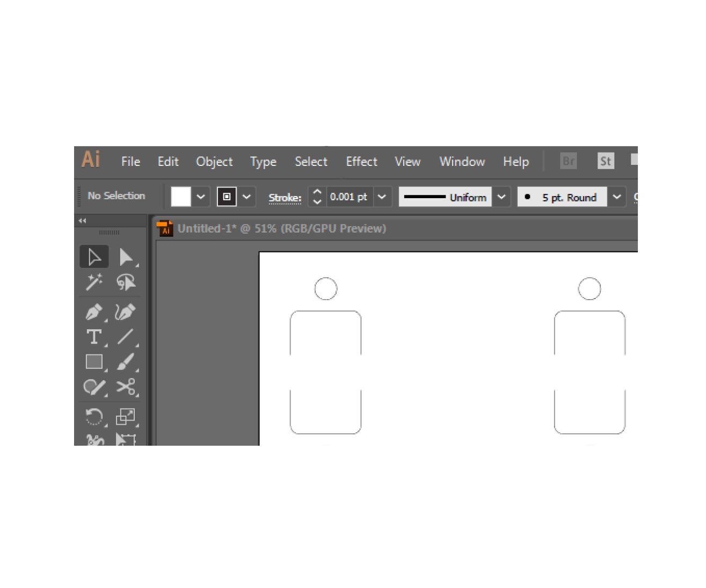Select the Curvature tool
This screenshot has width=706, height=588.
tap(126, 312)
